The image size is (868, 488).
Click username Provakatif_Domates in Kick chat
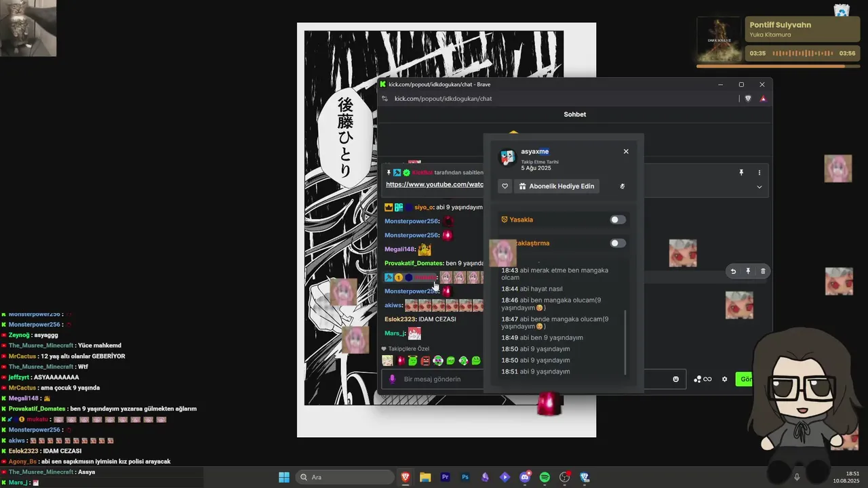pos(414,263)
